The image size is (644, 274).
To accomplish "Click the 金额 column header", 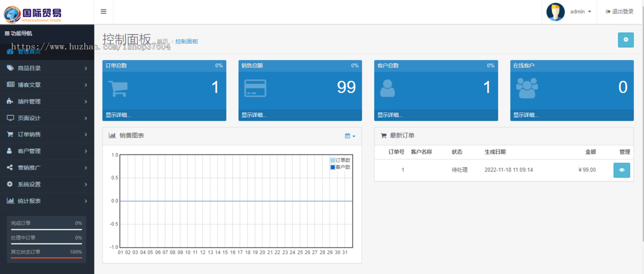I will 590,152.
